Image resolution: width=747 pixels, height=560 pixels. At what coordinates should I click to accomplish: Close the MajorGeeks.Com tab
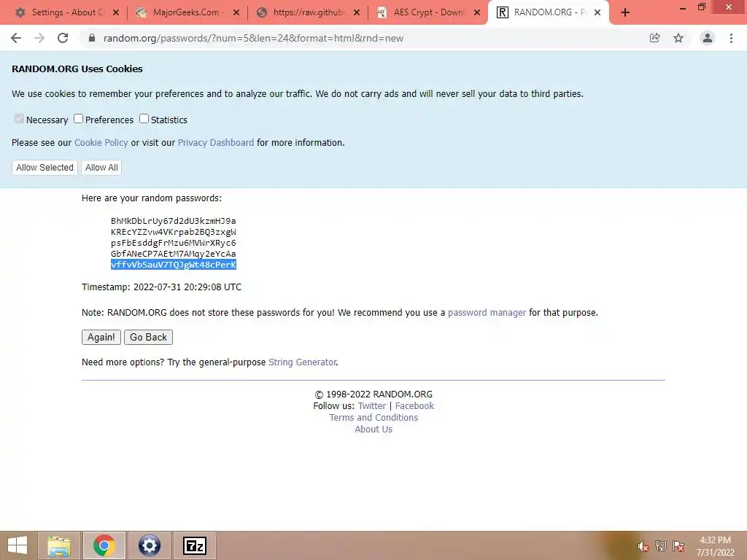[236, 12]
